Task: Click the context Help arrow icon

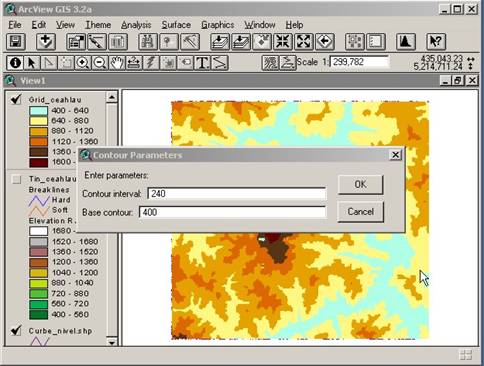Action: pyautogui.click(x=436, y=42)
